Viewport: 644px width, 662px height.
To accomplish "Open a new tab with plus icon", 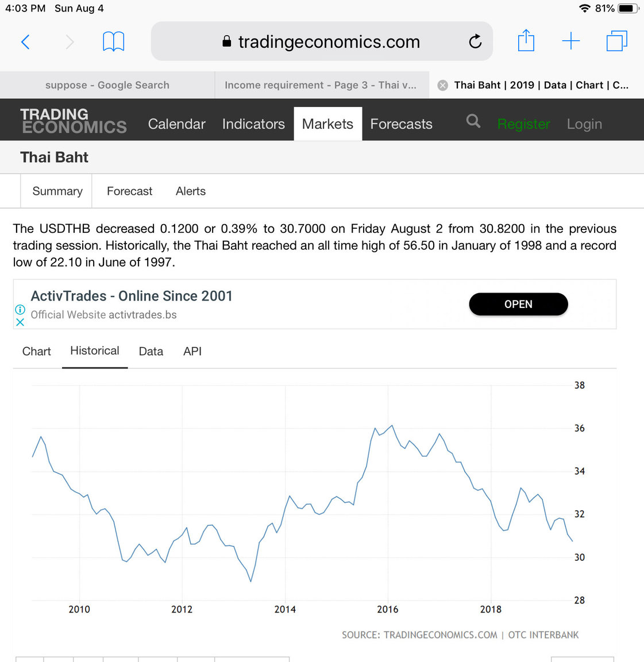I will pos(570,41).
